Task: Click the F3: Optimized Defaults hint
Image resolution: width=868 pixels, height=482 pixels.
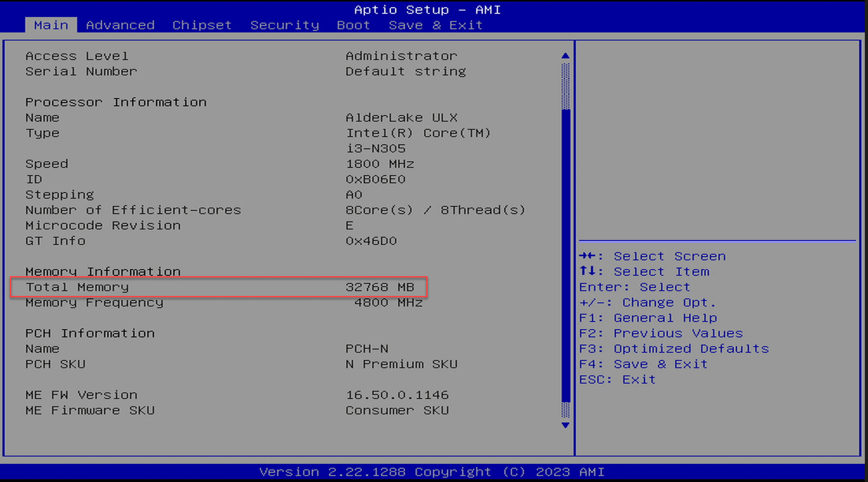Action: (674, 349)
